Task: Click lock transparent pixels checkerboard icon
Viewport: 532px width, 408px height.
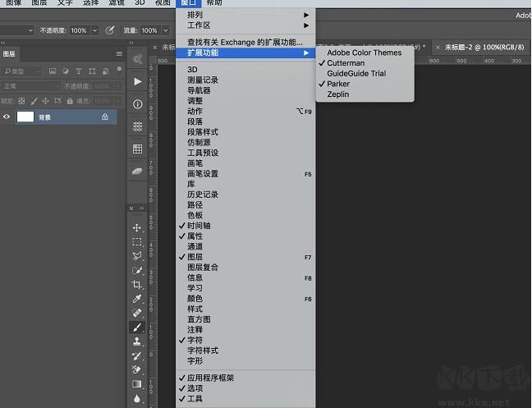Action: [x=21, y=101]
